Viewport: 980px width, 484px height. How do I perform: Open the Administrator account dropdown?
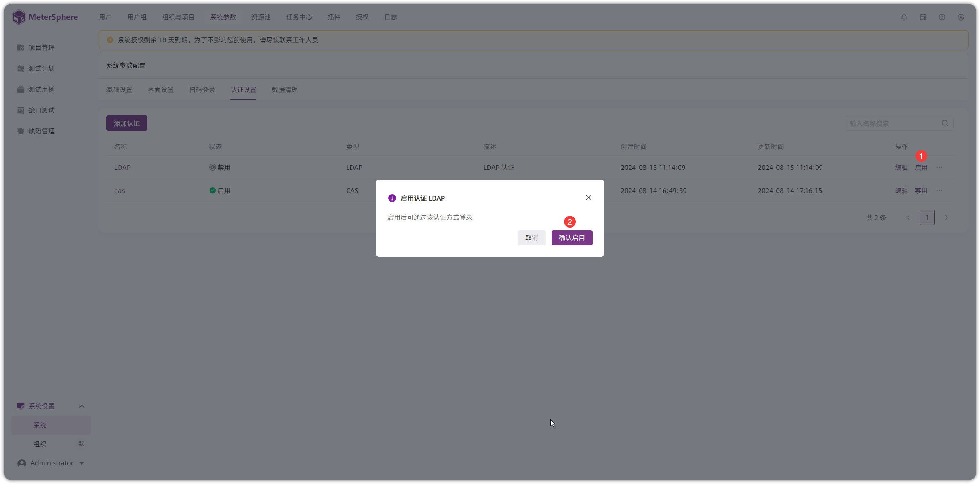(x=51, y=463)
